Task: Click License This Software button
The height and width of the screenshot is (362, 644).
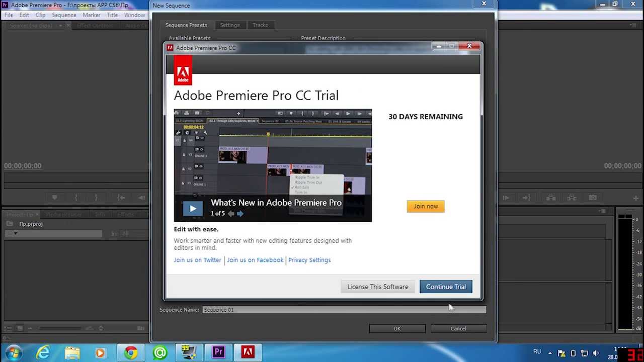Action: (x=378, y=287)
